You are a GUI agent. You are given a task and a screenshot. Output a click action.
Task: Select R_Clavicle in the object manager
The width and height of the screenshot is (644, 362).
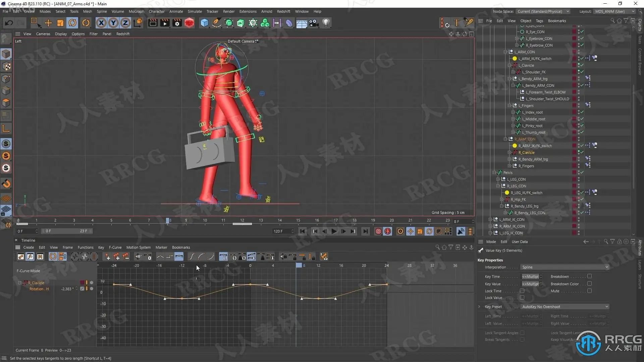pos(526,153)
